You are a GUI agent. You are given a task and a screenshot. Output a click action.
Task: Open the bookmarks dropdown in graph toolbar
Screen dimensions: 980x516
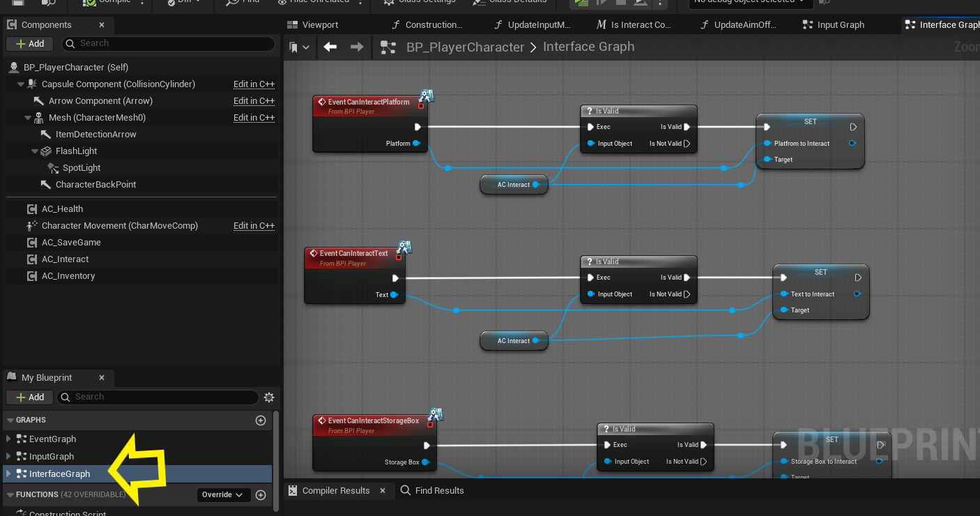(299, 47)
